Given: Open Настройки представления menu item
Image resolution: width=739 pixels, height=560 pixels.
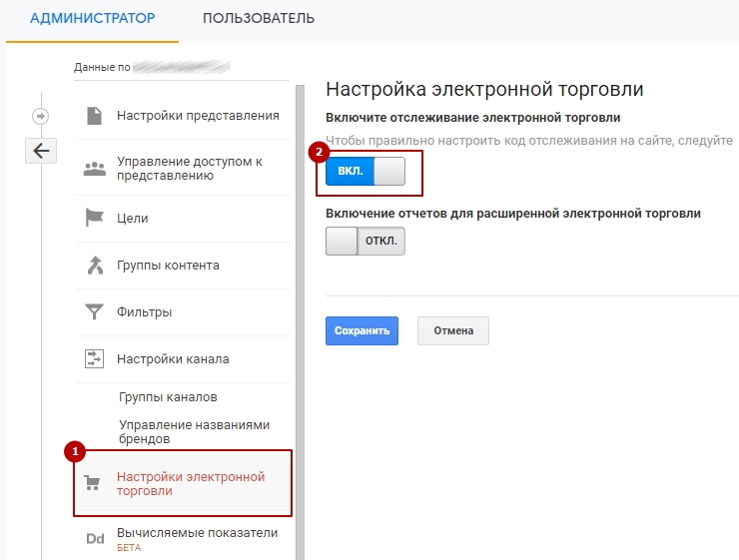Looking at the screenshot, I should click(x=198, y=116).
